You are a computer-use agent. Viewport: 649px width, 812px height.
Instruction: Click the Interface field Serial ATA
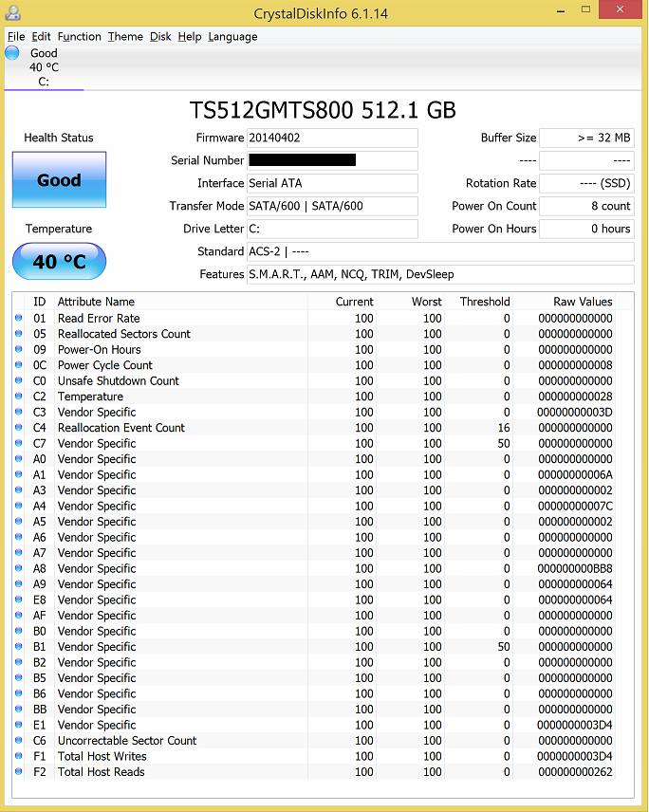332,183
